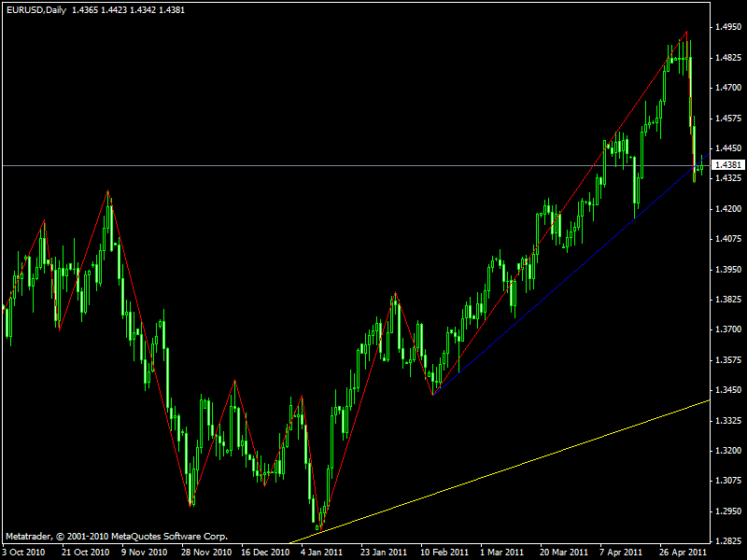Click the 21 Oct 2010 date label
Viewport: 747px width, 560px height.
tap(84, 552)
